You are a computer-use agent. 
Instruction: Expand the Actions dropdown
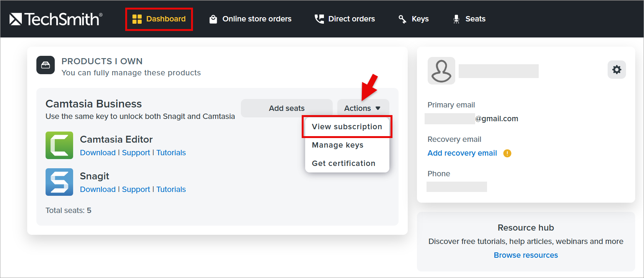tap(363, 108)
